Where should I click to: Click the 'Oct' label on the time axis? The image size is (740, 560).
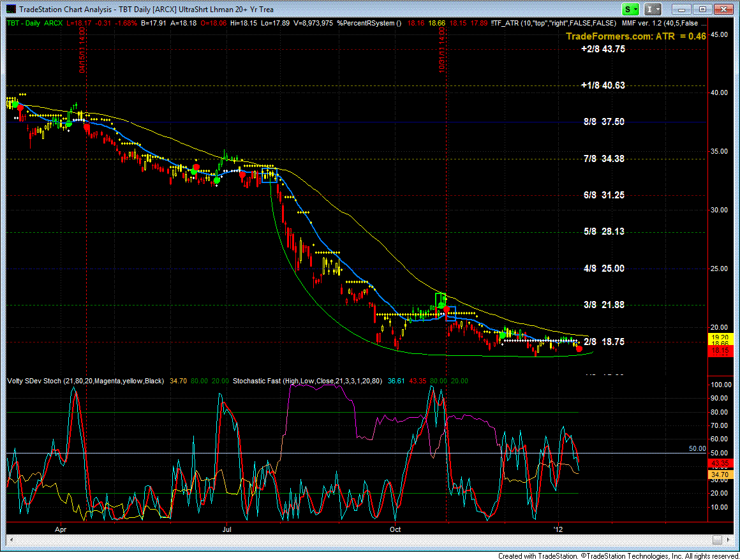[395, 529]
